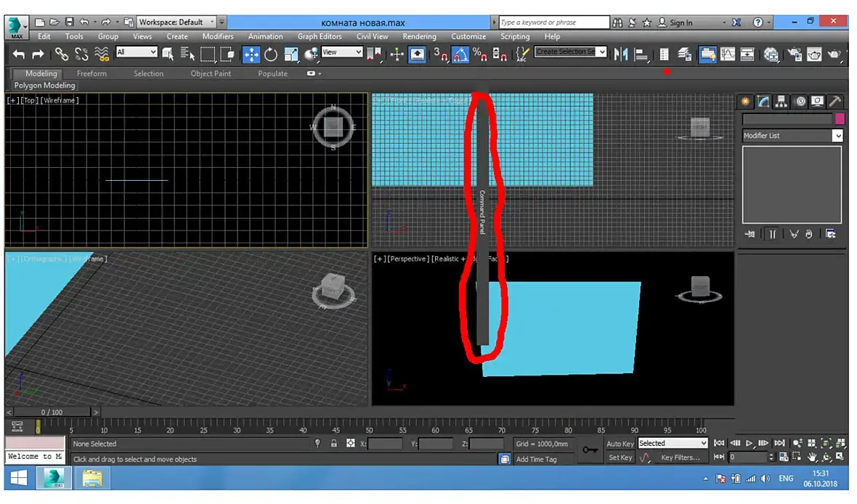Click the Set Key button

tap(620, 458)
